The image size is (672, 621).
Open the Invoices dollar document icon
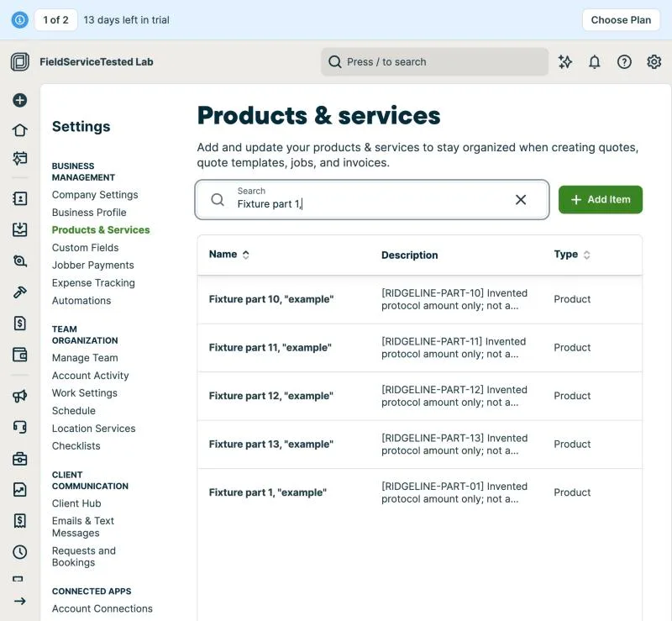(19, 323)
